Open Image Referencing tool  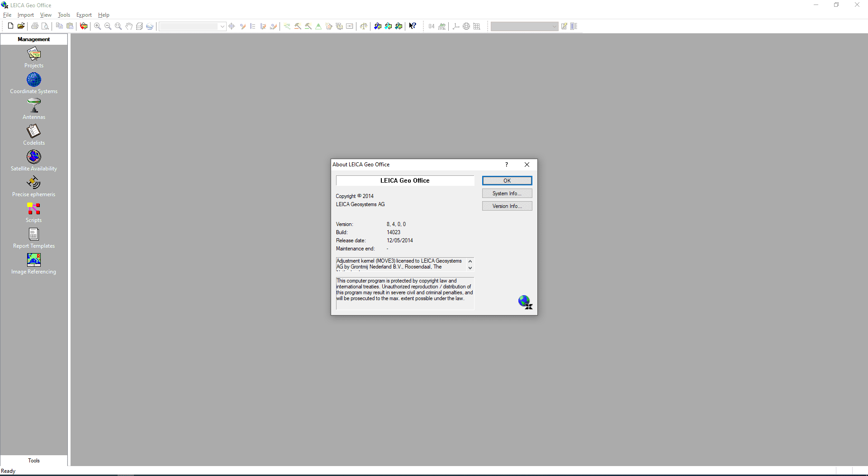pyautogui.click(x=34, y=264)
